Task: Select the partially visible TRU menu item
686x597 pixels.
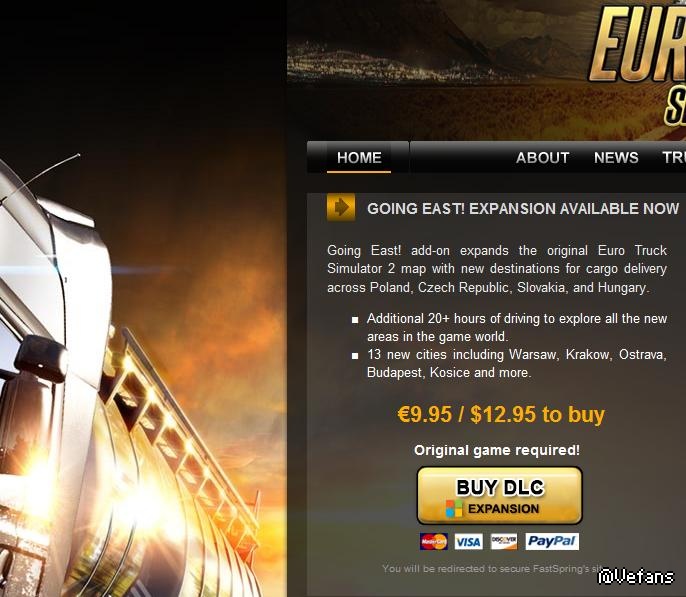Action: click(x=674, y=157)
